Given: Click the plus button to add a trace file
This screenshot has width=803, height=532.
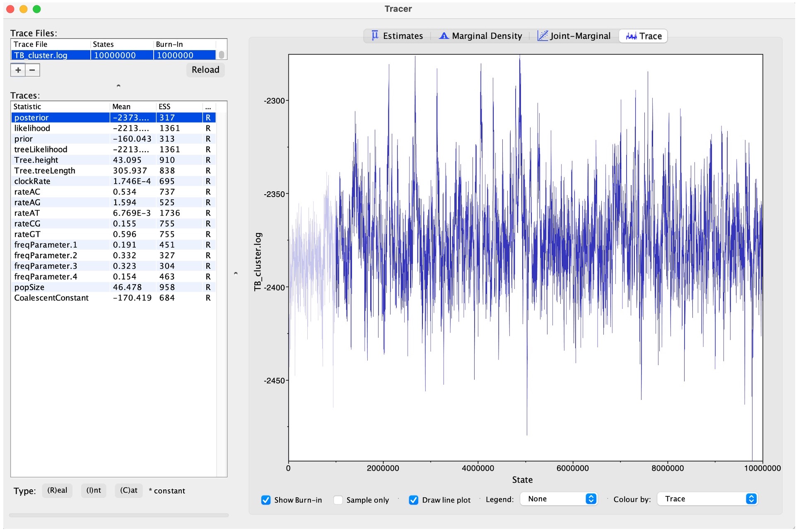Looking at the screenshot, I should (x=18, y=70).
